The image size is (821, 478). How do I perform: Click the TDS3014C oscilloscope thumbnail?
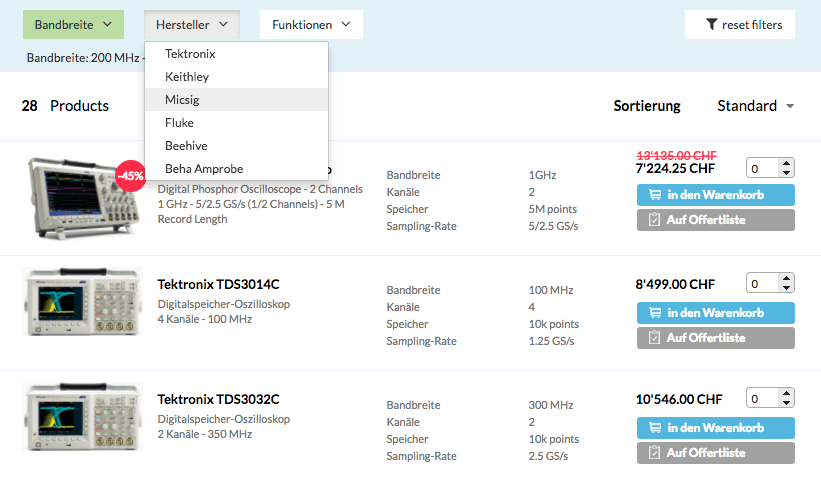82,302
